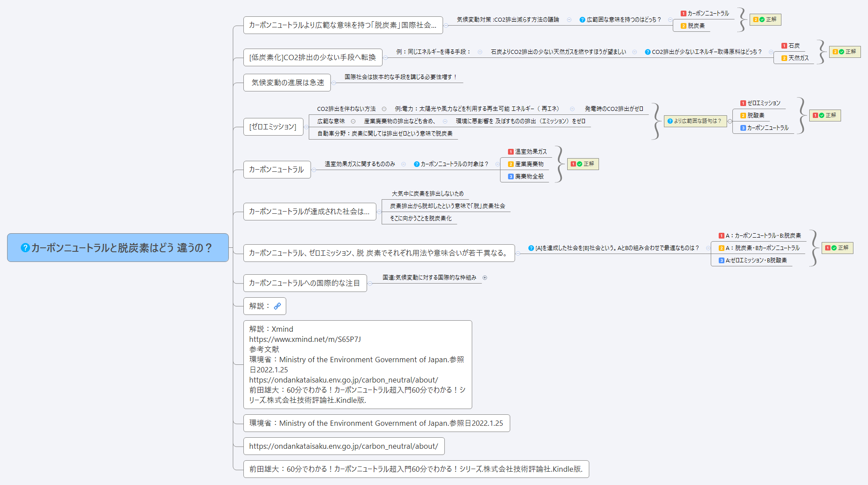Click the yellow 2 badge on 天然ガス

[784, 58]
